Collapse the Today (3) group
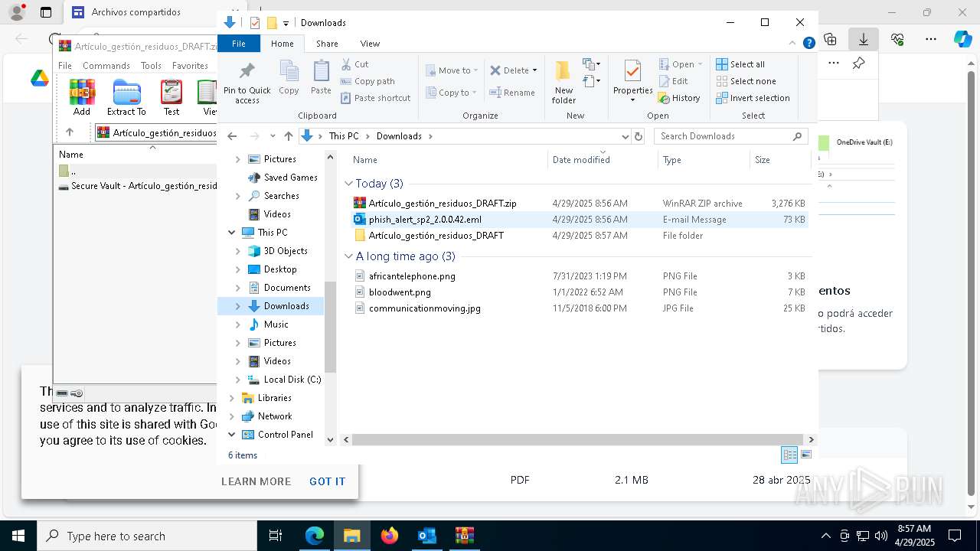 [348, 184]
